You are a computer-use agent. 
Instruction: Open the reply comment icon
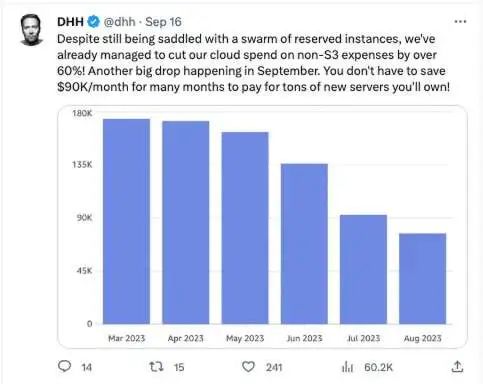[64, 366]
